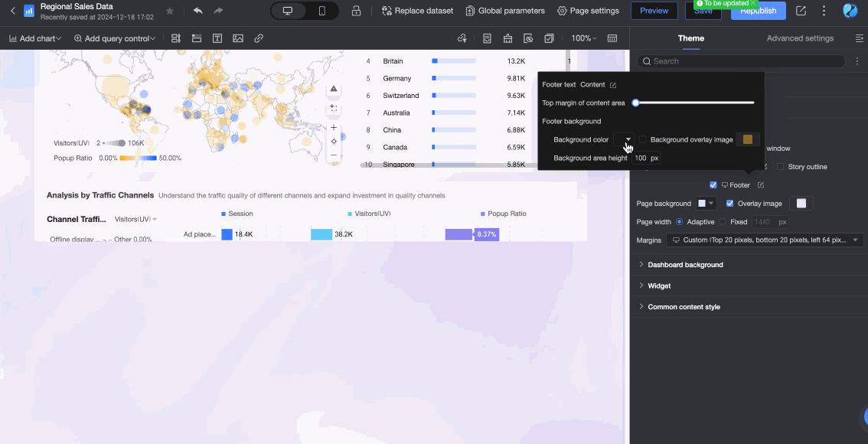Click the Preview button
This screenshot has height=444, width=868.
(x=654, y=11)
